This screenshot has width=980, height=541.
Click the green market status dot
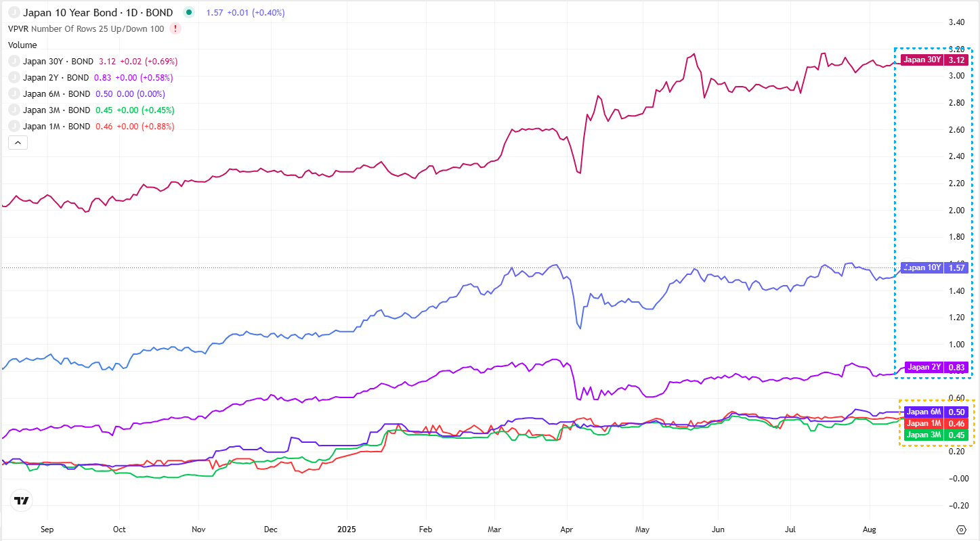188,12
